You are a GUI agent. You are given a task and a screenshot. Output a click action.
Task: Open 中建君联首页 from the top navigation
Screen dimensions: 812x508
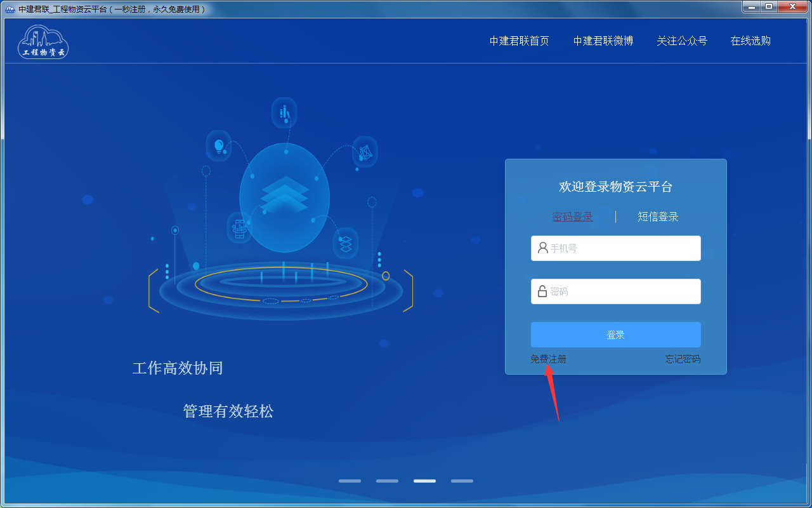point(519,41)
